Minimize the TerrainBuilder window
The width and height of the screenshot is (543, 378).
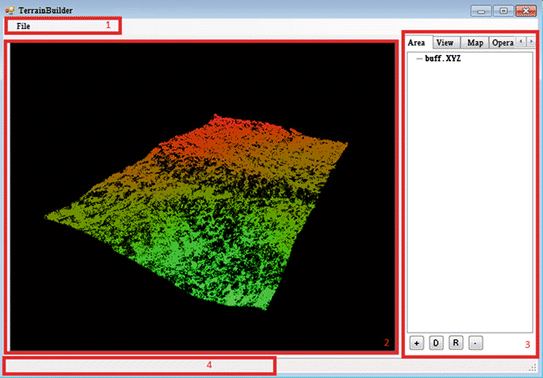point(481,11)
